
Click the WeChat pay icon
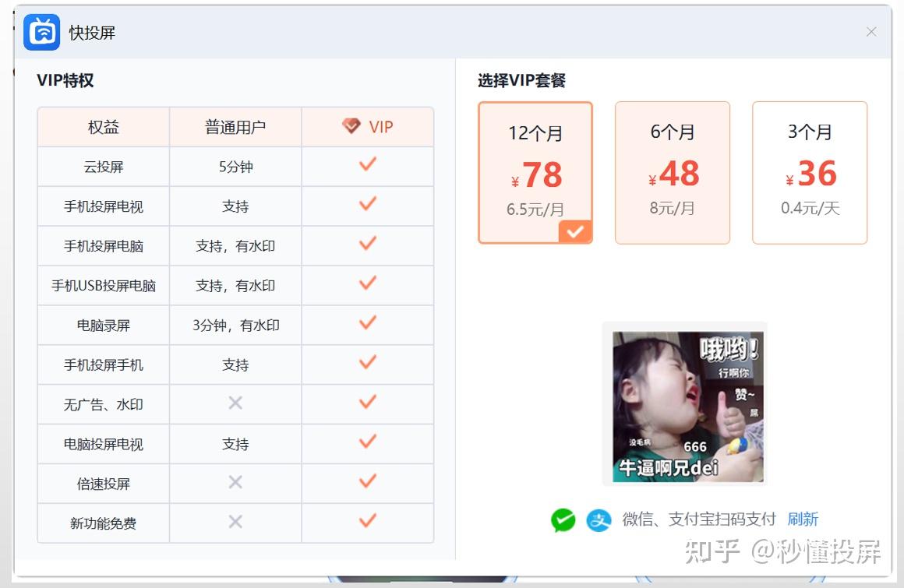click(x=563, y=520)
